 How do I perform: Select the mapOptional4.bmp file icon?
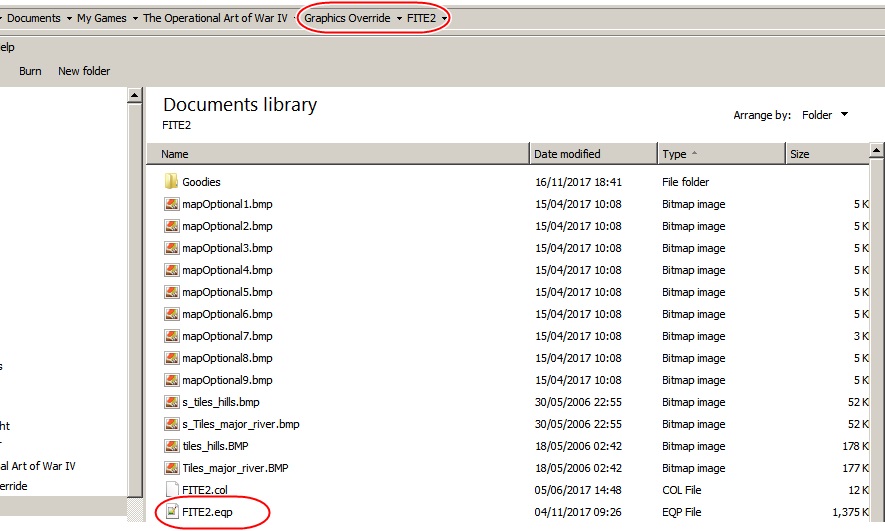point(172,270)
